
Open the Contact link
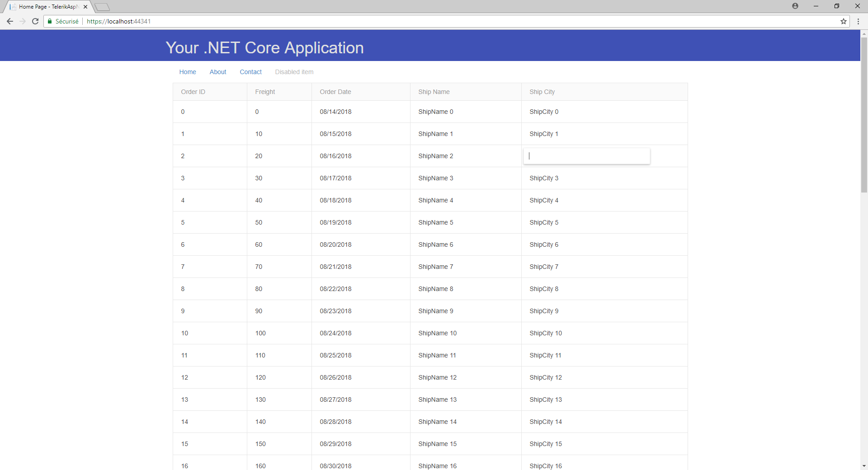(x=250, y=72)
